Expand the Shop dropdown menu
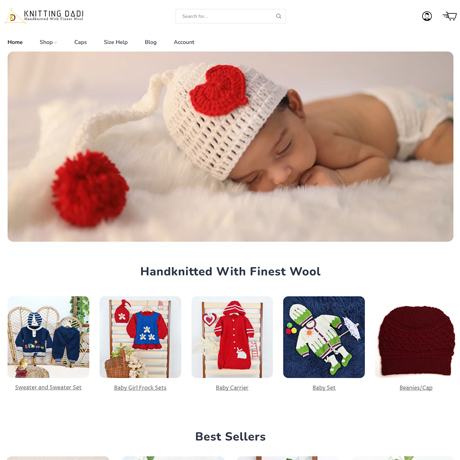460x460 pixels. [x=48, y=42]
